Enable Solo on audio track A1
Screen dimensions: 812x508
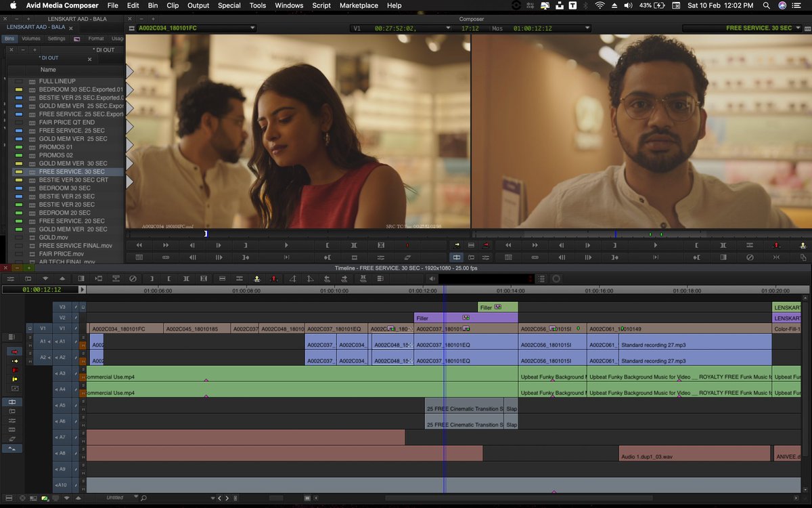(83, 337)
